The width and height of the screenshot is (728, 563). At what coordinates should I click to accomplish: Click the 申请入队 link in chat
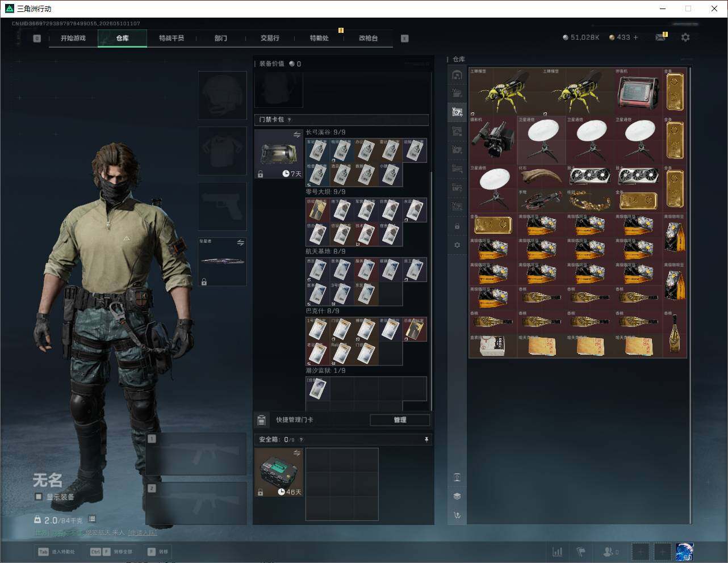click(x=143, y=533)
